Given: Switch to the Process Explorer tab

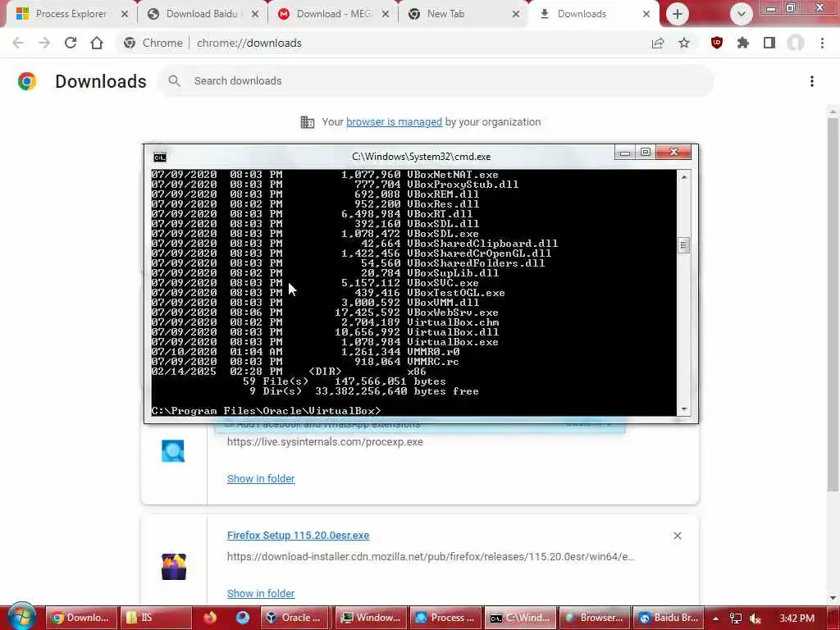Looking at the screenshot, I should pyautogui.click(x=71, y=14).
